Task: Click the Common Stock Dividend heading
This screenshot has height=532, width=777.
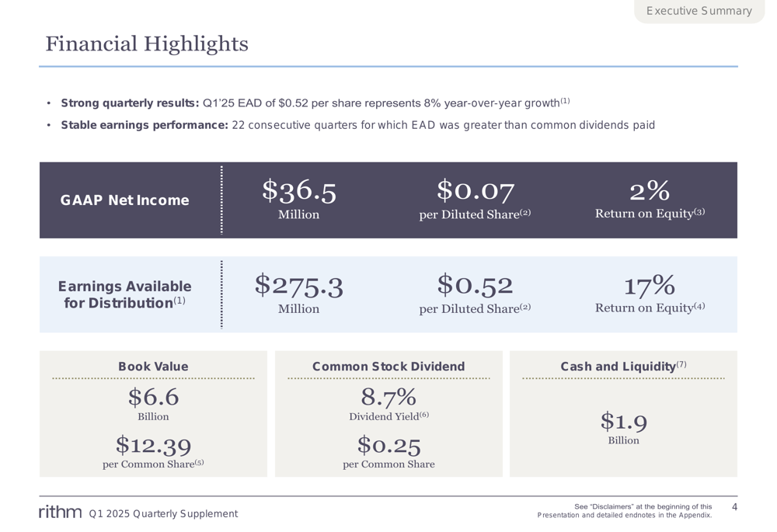Action: [x=388, y=367]
